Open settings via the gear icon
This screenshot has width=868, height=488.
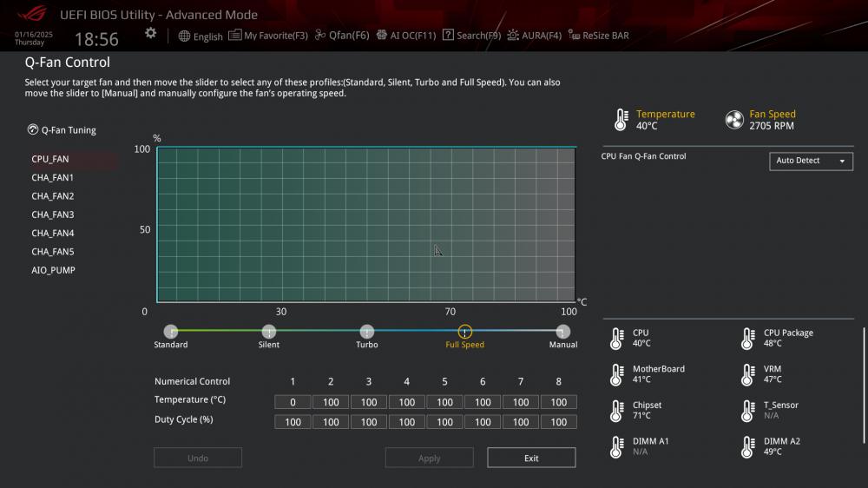point(150,33)
